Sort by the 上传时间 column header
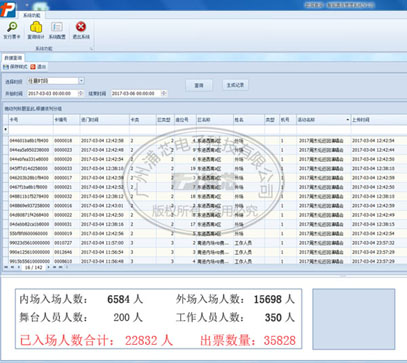The width and height of the screenshot is (407, 363). 378,120
